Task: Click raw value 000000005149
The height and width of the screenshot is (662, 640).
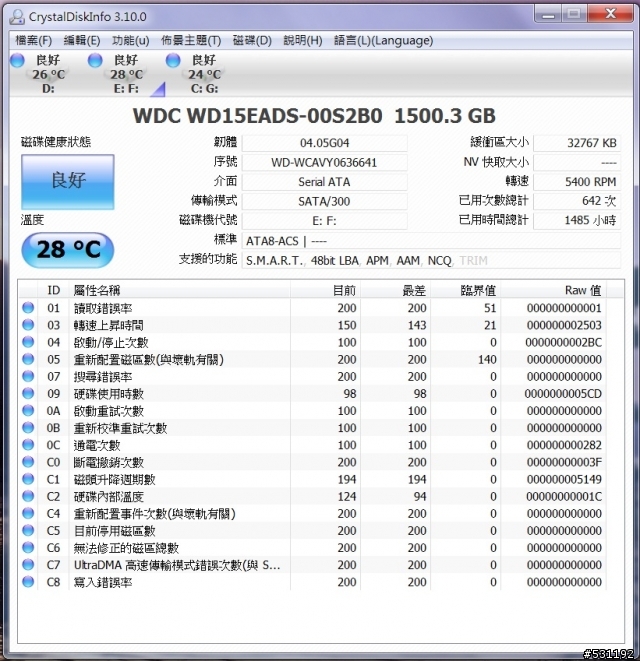Action: [x=564, y=480]
